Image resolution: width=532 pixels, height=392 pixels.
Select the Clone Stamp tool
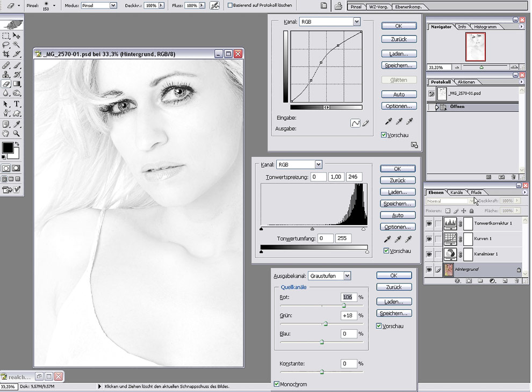click(6, 75)
